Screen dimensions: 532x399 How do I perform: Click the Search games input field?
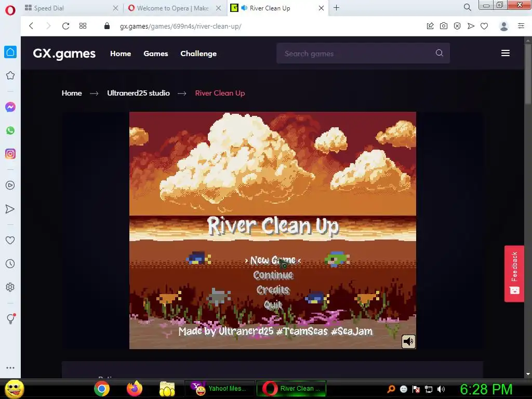[363, 54]
